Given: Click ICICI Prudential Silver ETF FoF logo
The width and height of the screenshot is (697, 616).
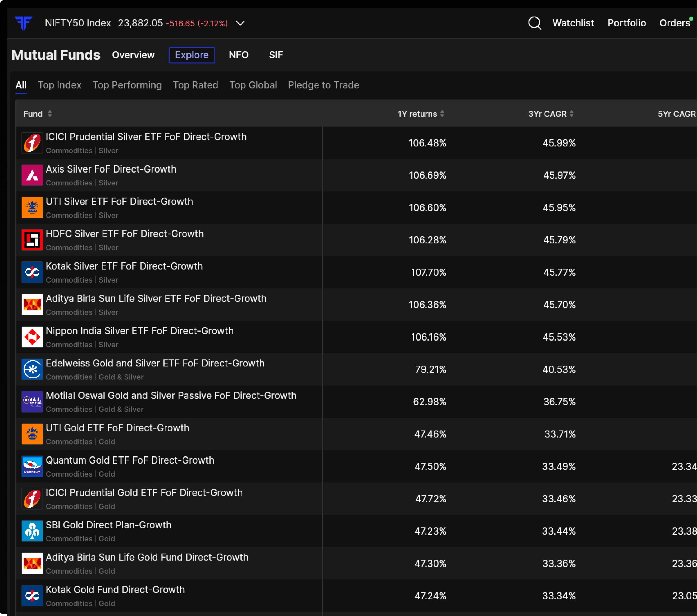Looking at the screenshot, I should pyautogui.click(x=32, y=143).
